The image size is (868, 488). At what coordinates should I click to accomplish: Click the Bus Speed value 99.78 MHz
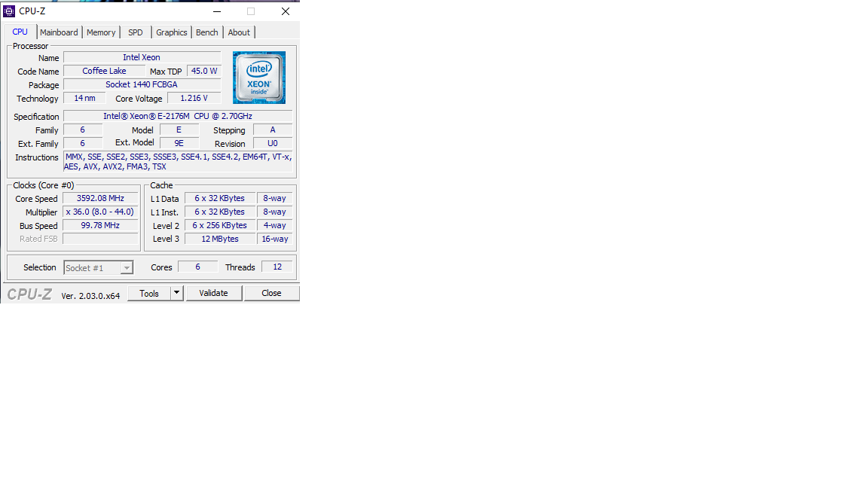(x=100, y=225)
